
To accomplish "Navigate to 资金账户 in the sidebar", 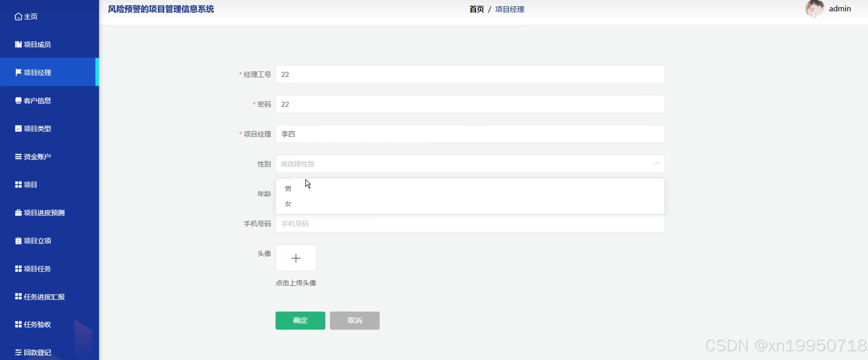I will (50, 156).
